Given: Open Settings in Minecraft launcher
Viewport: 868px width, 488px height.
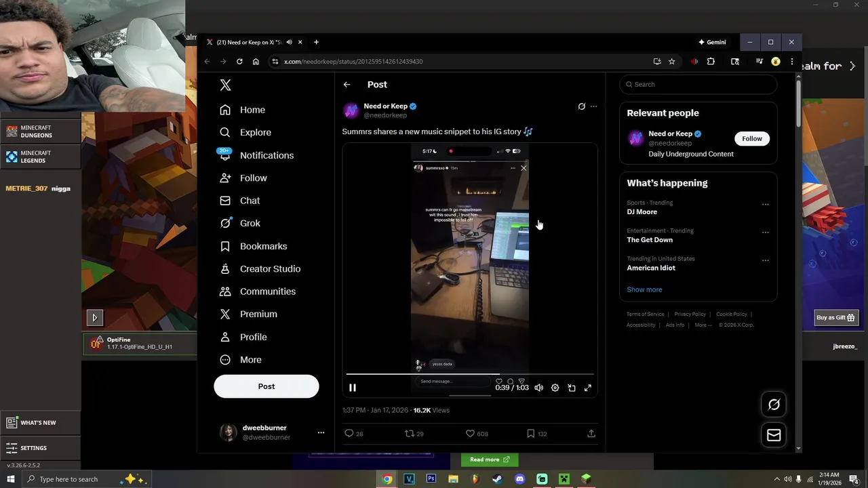Looking at the screenshot, I should [39, 447].
